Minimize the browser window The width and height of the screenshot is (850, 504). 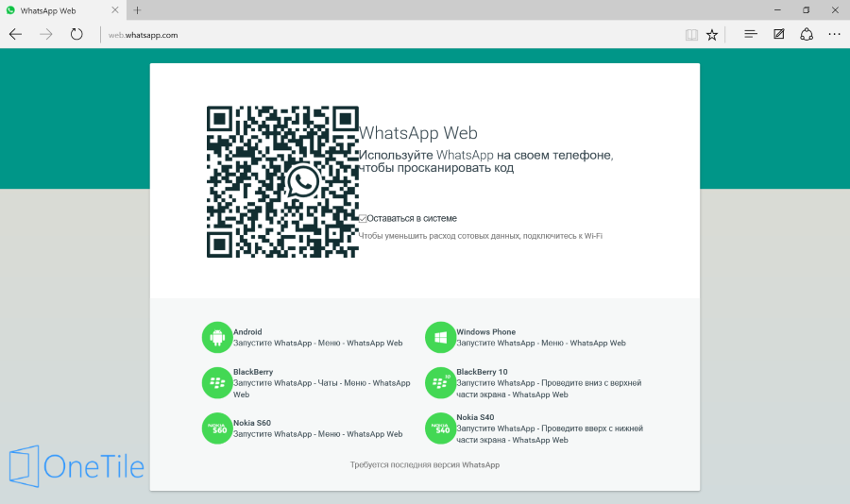[x=777, y=10]
